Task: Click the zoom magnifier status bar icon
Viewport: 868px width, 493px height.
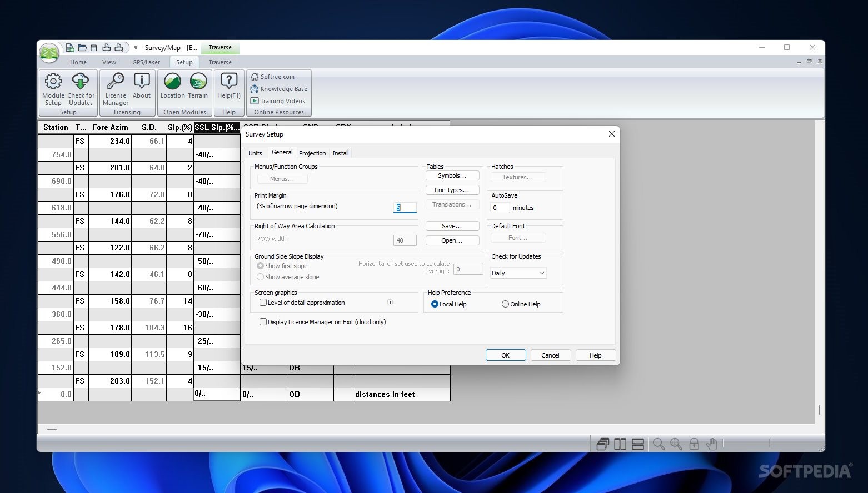Action: click(659, 444)
